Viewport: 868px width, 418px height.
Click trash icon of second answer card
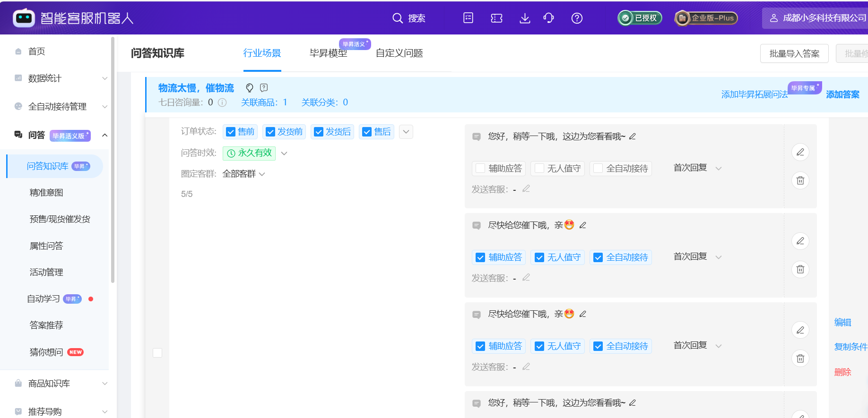pos(800,269)
